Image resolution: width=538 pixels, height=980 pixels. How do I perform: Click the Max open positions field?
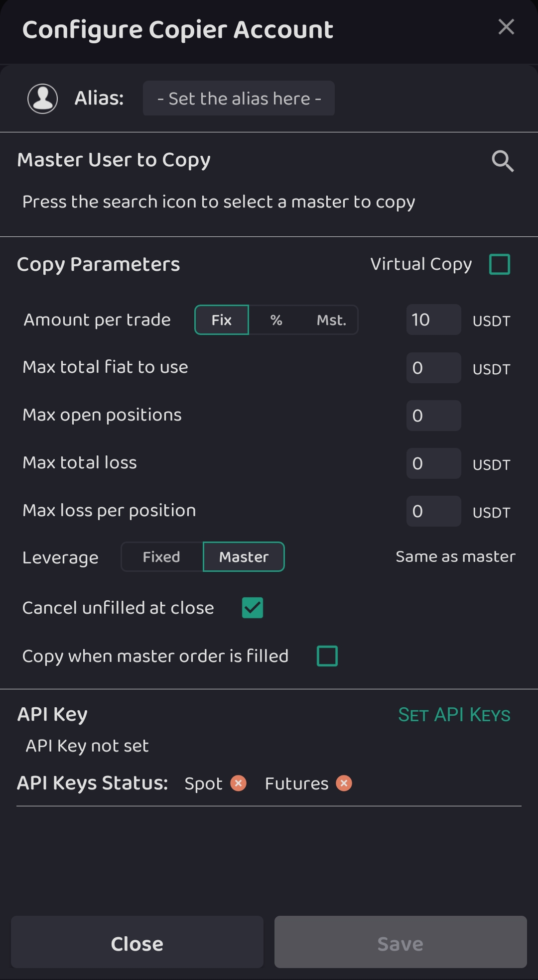(x=433, y=416)
